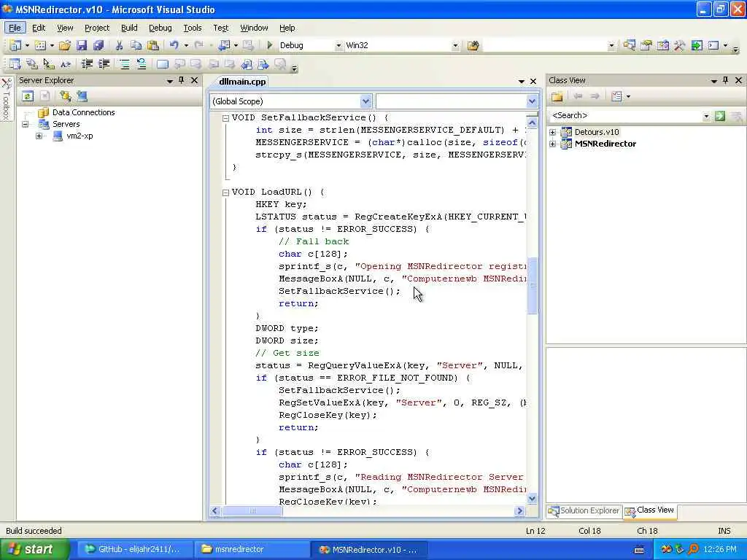This screenshot has height=560, width=747.
Task: Open Toolbox via hammer and wrench icon
Action: [x=679, y=46]
